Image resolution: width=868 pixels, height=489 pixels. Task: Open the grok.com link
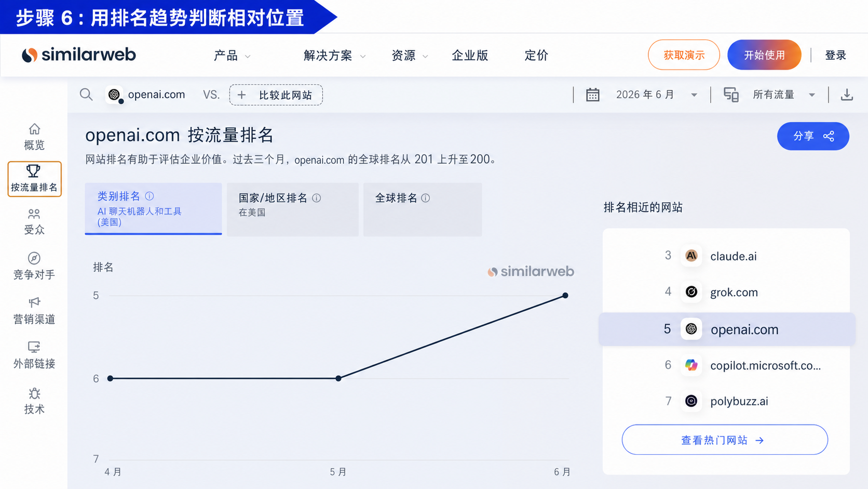[734, 293]
